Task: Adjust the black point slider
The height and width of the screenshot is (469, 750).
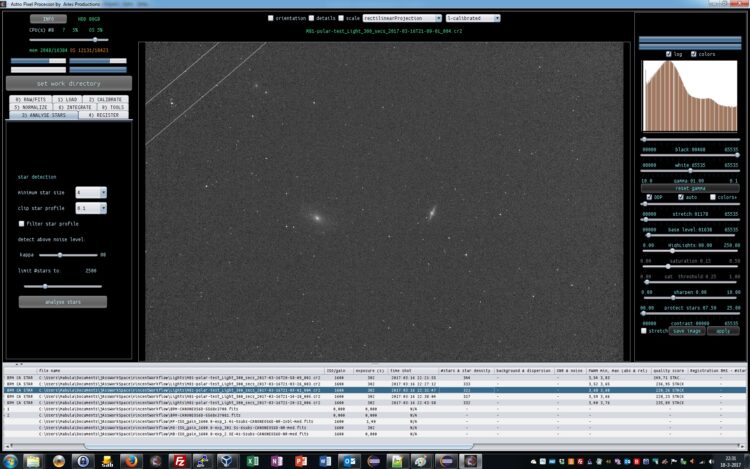Action: pos(690,140)
